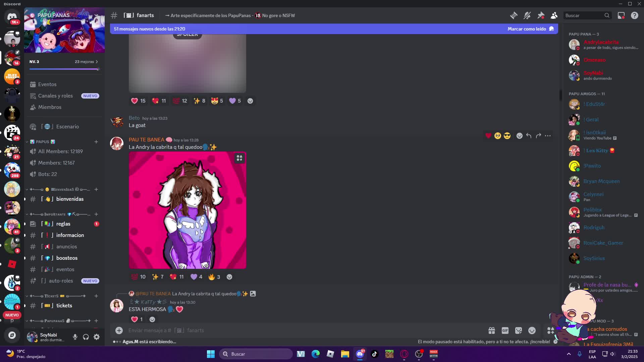Mute microphone in user panel
644x362 pixels.
click(x=75, y=337)
